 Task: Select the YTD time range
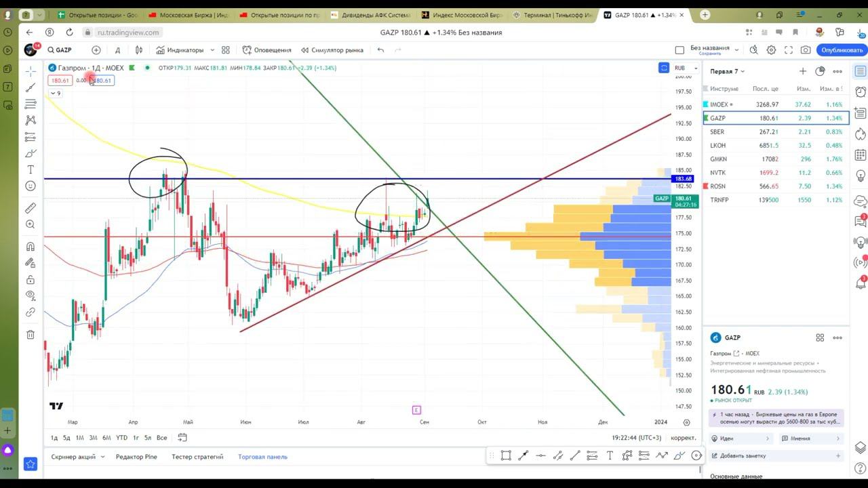tap(121, 438)
